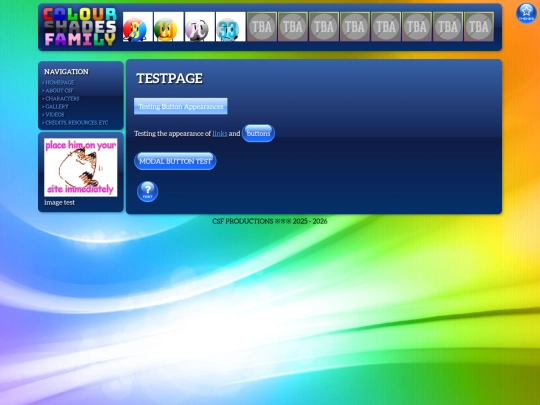This screenshot has height=405, width=540.
Task: Click the 'image test' caption
Action: click(x=59, y=202)
